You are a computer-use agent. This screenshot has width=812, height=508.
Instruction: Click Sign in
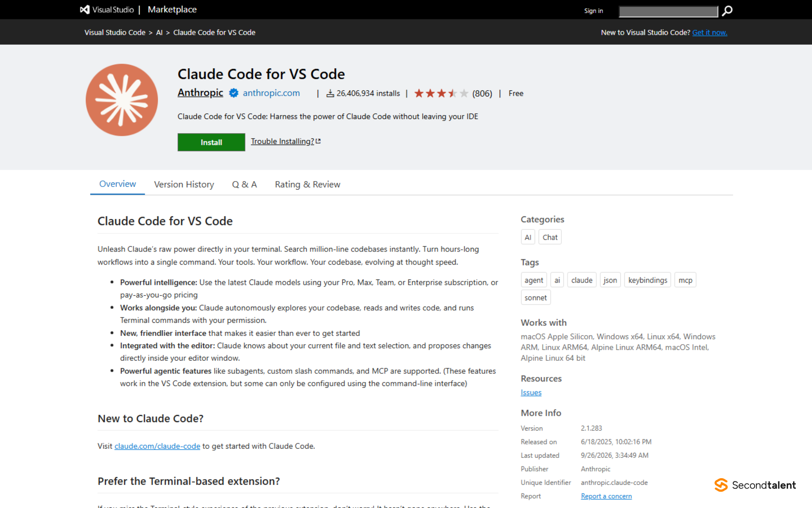pos(594,11)
